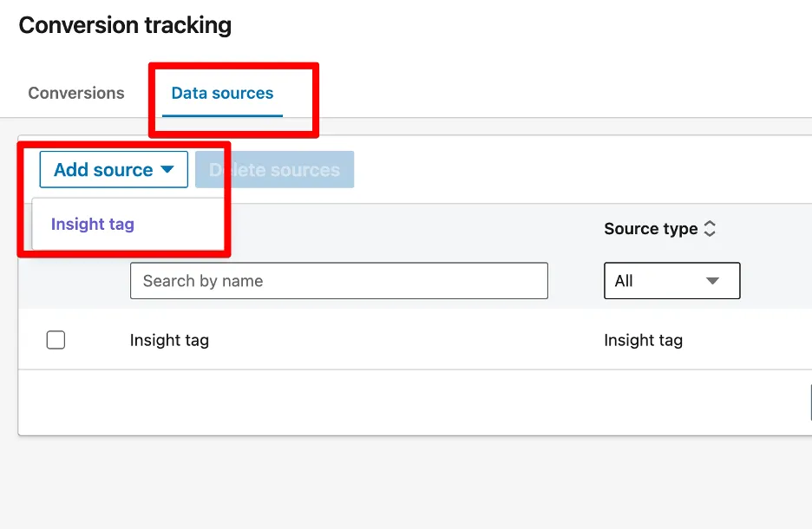Click the filter dropdown's triangle arrow
Image resolution: width=812 pixels, height=529 pixels.
pos(713,281)
